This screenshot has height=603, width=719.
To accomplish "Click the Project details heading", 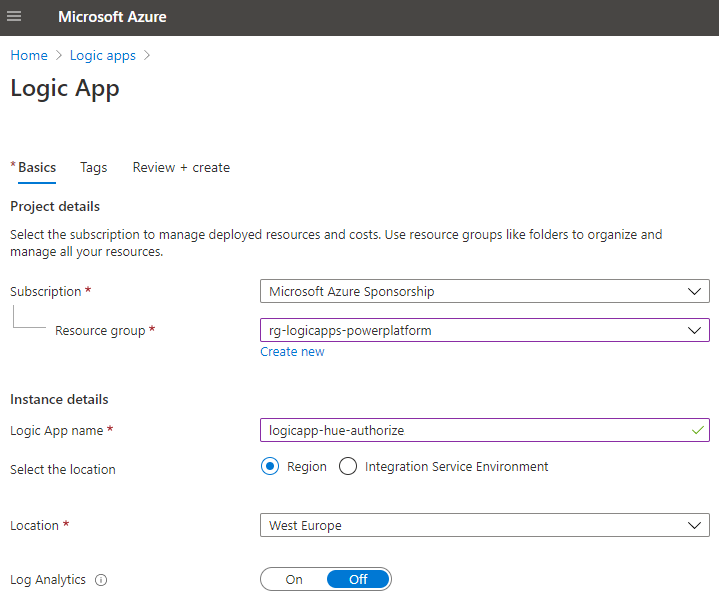I will coord(55,206).
